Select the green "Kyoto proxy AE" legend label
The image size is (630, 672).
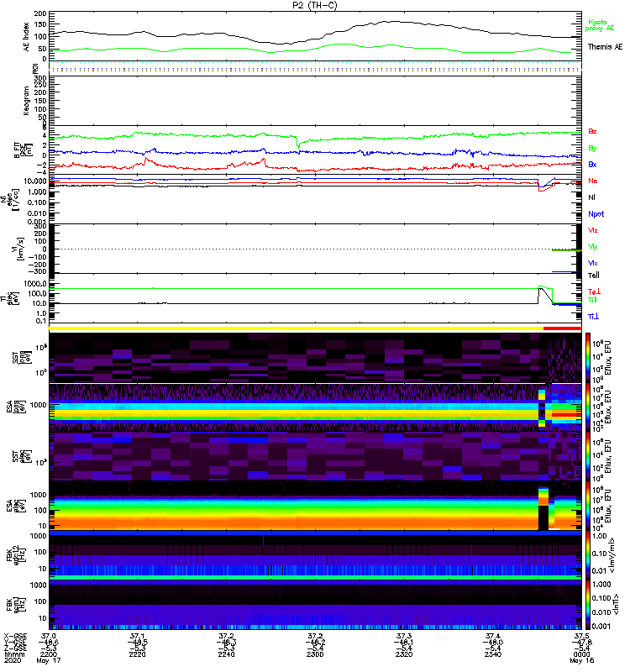tap(600, 25)
